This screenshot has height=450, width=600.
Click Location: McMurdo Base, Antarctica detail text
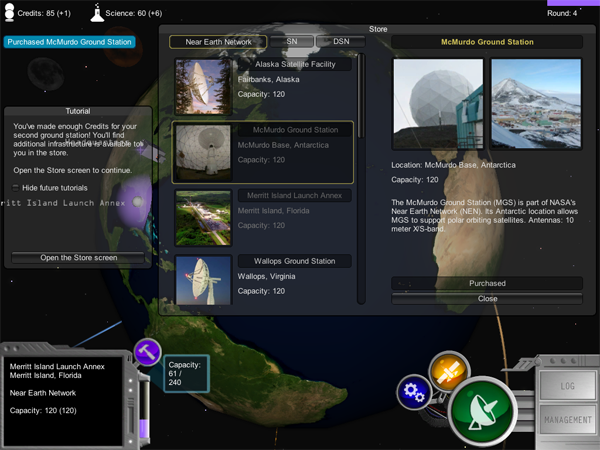(453, 165)
